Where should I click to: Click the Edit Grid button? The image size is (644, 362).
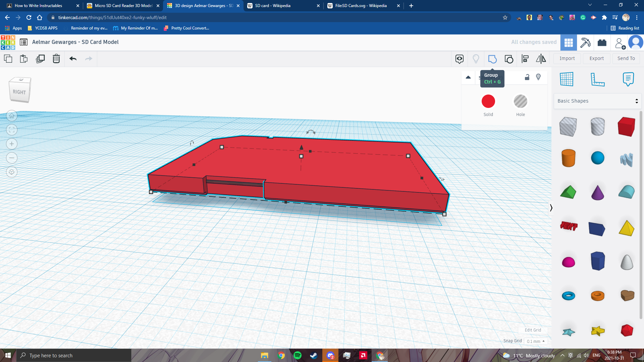tap(533, 330)
